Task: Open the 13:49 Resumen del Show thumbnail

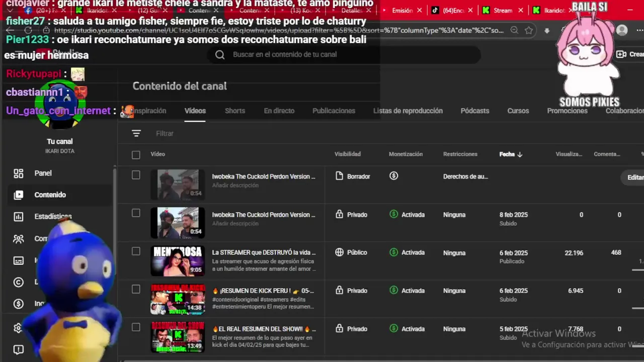Action: [178, 337]
